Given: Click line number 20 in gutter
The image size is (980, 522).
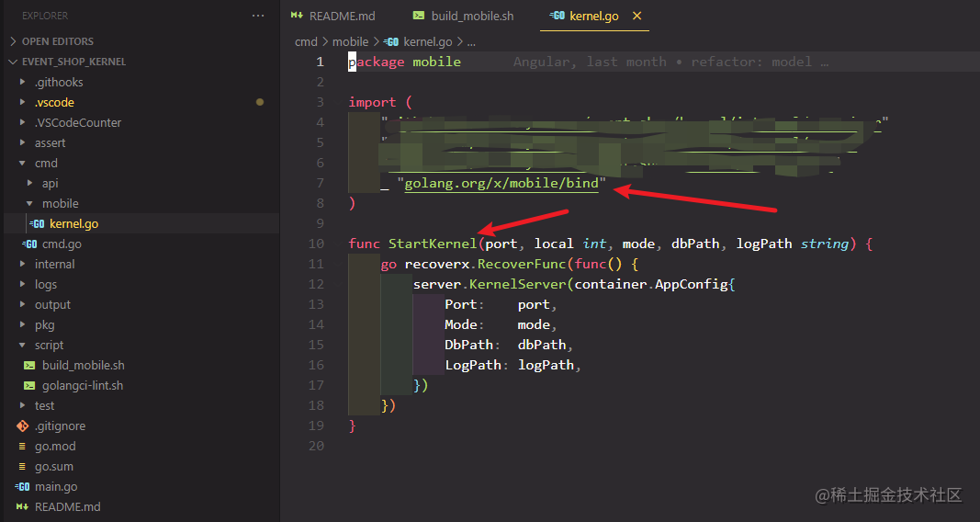Looking at the screenshot, I should [x=316, y=446].
